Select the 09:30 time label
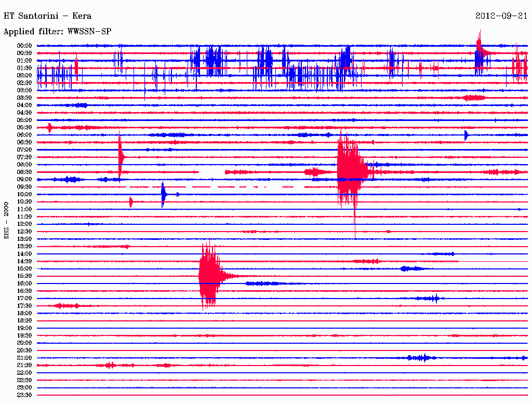 click(x=24, y=187)
